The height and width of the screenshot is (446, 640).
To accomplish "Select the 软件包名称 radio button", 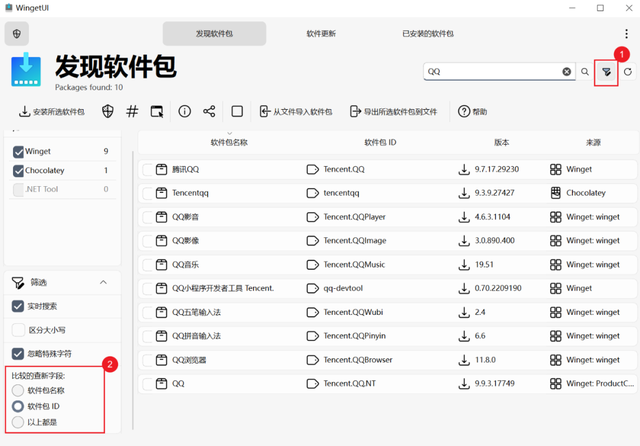I will (x=18, y=391).
